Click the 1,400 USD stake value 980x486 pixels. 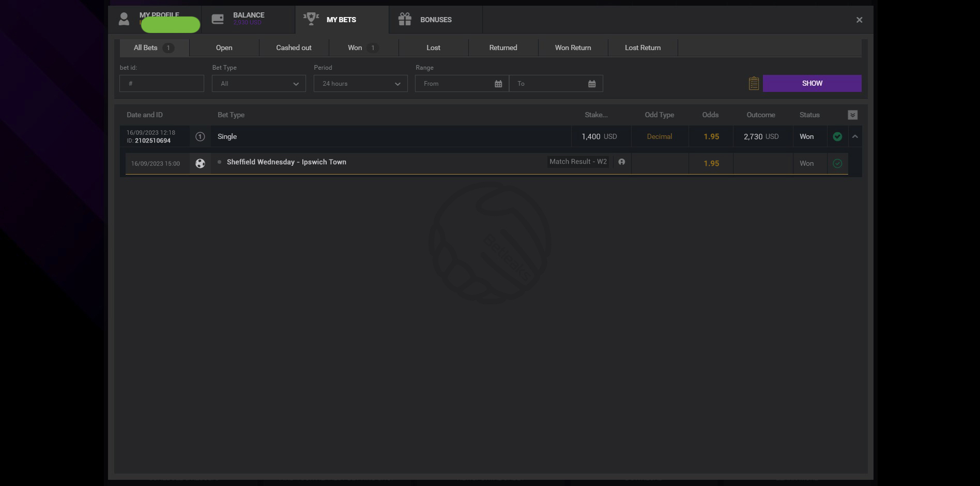click(x=599, y=136)
